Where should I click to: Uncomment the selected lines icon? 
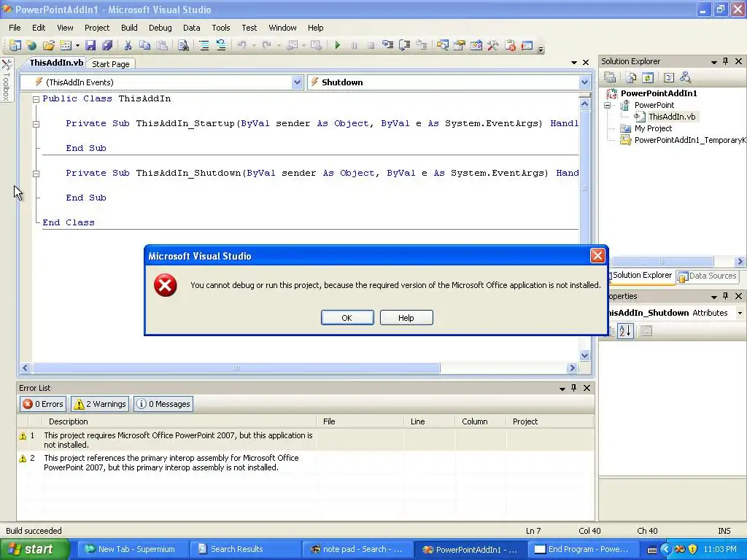tap(220, 45)
